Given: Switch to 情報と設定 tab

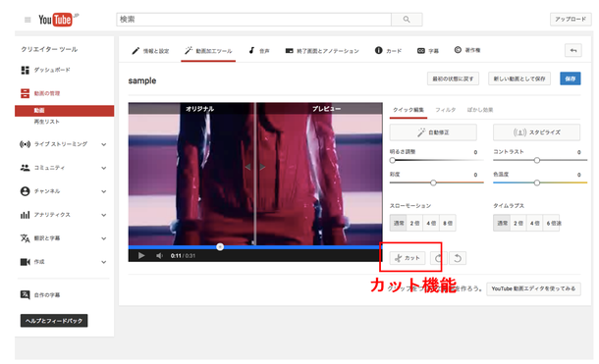Looking at the screenshot, I should (150, 51).
